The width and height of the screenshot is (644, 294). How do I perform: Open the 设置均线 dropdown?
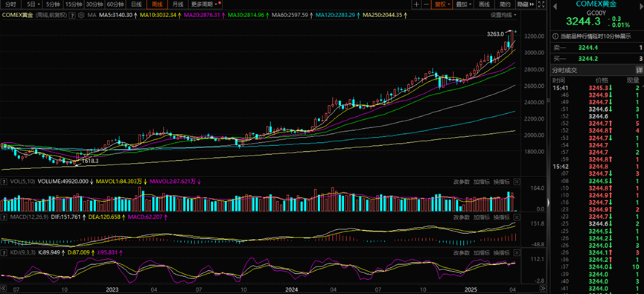pos(503,15)
